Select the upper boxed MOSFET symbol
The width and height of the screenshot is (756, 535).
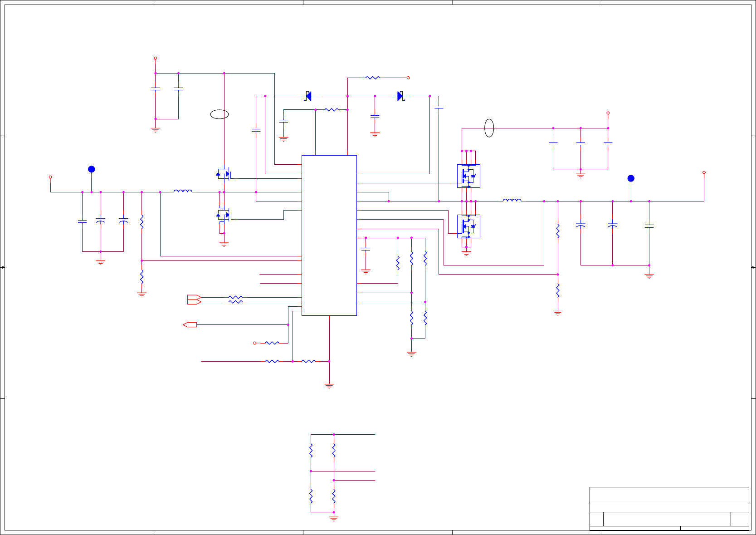coord(468,176)
